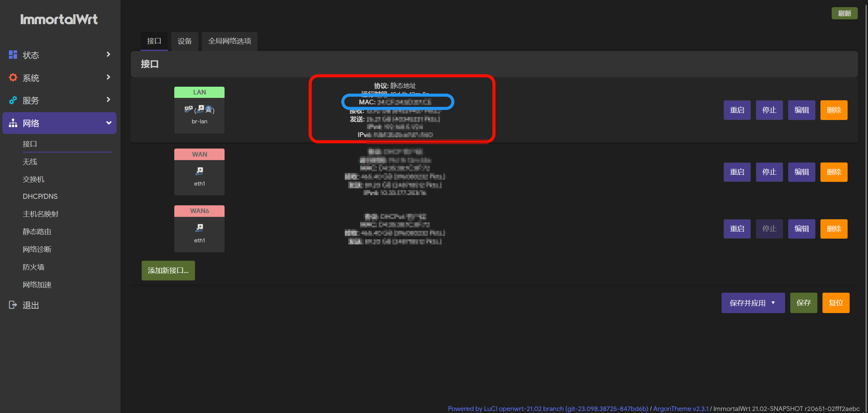The height and width of the screenshot is (413, 868).
Task: Click the Status dashboard grid icon
Action: pos(13,55)
